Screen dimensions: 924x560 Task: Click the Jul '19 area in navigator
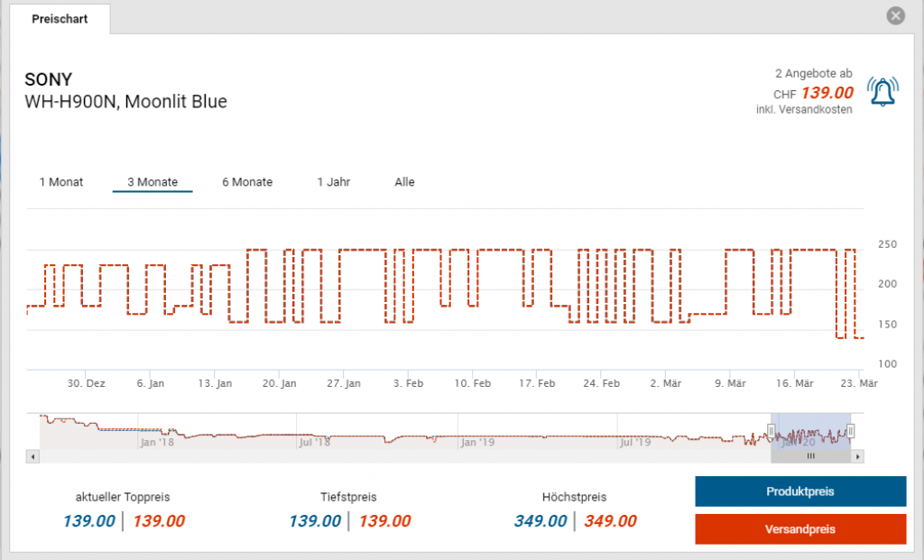pos(635,442)
